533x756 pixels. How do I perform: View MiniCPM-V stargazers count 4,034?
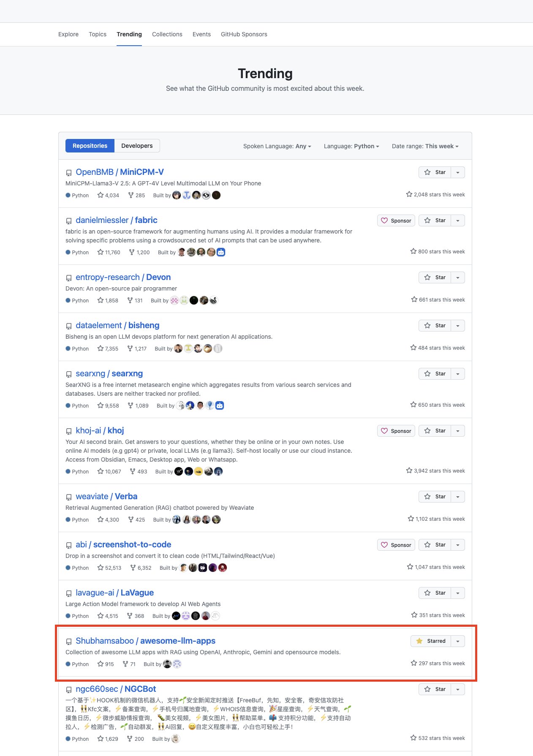pyautogui.click(x=108, y=195)
